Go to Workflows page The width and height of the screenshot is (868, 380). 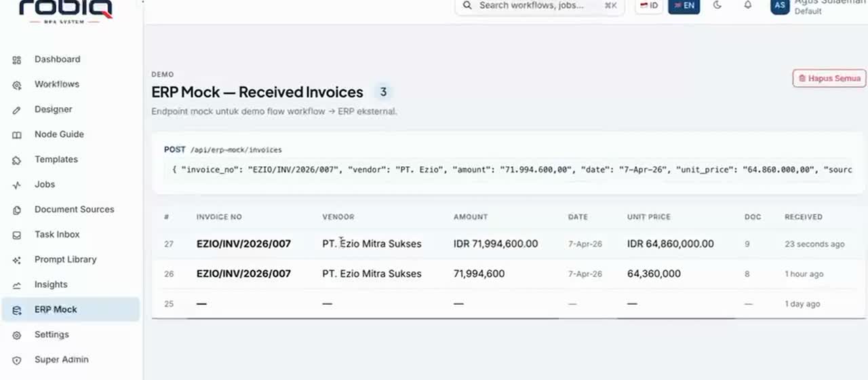[57, 84]
